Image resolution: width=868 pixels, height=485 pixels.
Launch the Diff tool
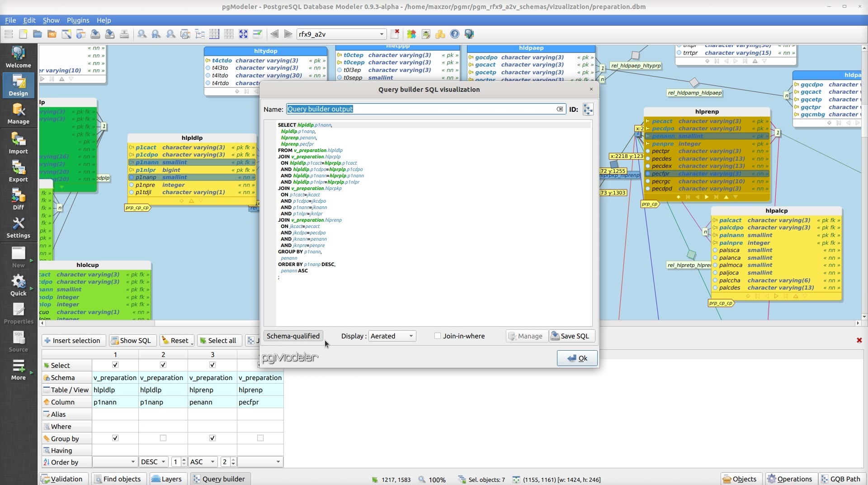point(18,199)
